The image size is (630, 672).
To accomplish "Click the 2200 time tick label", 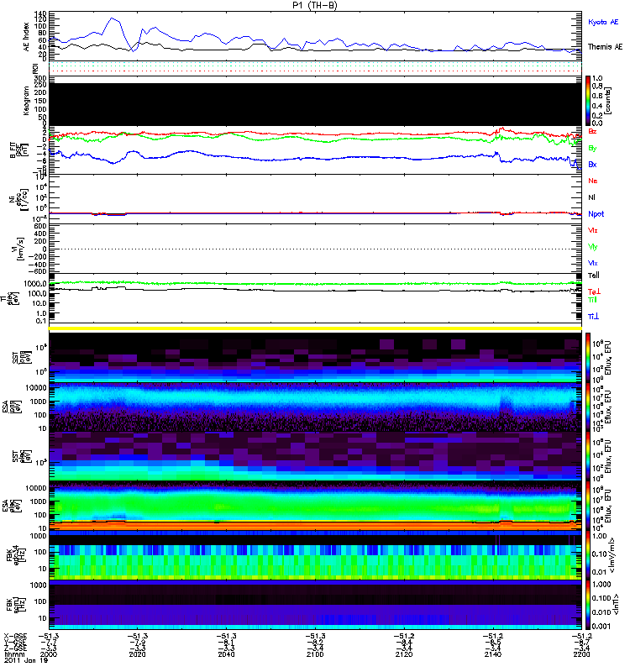I will (581, 654).
